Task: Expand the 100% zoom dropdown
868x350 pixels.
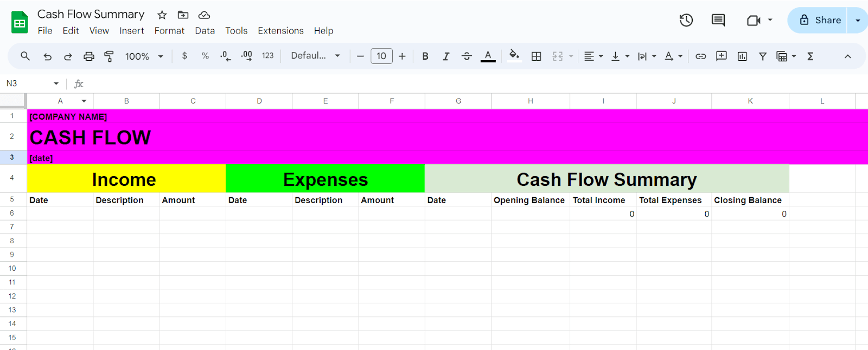Action: (x=144, y=56)
